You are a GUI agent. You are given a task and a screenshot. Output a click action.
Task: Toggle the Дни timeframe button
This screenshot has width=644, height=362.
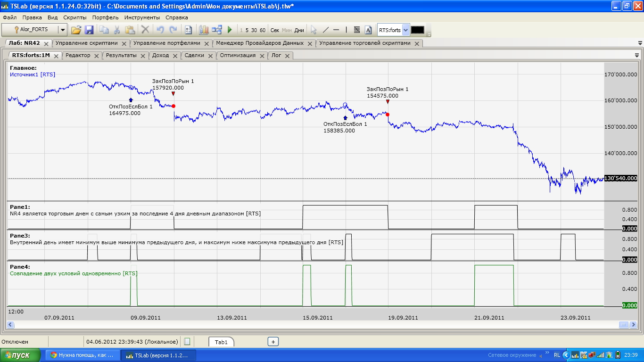coord(299,30)
